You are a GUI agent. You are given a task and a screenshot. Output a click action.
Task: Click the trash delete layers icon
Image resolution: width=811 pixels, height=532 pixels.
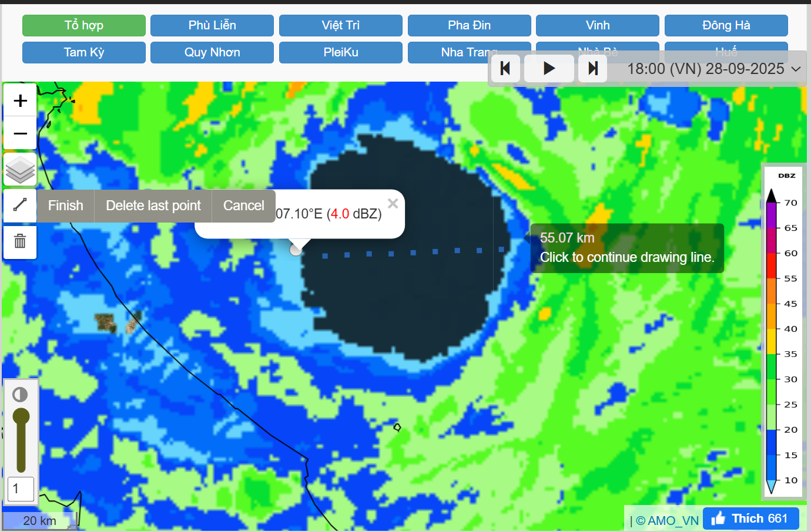[20, 241]
